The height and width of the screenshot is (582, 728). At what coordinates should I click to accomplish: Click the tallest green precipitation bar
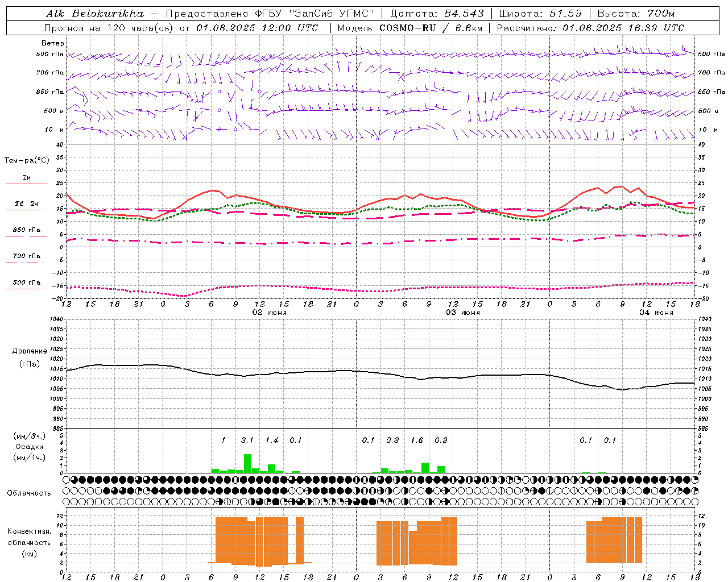[x=247, y=463]
